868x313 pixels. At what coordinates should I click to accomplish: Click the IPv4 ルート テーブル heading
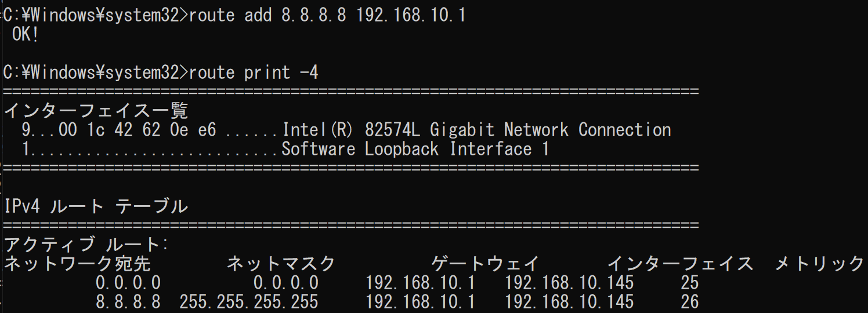click(x=96, y=206)
